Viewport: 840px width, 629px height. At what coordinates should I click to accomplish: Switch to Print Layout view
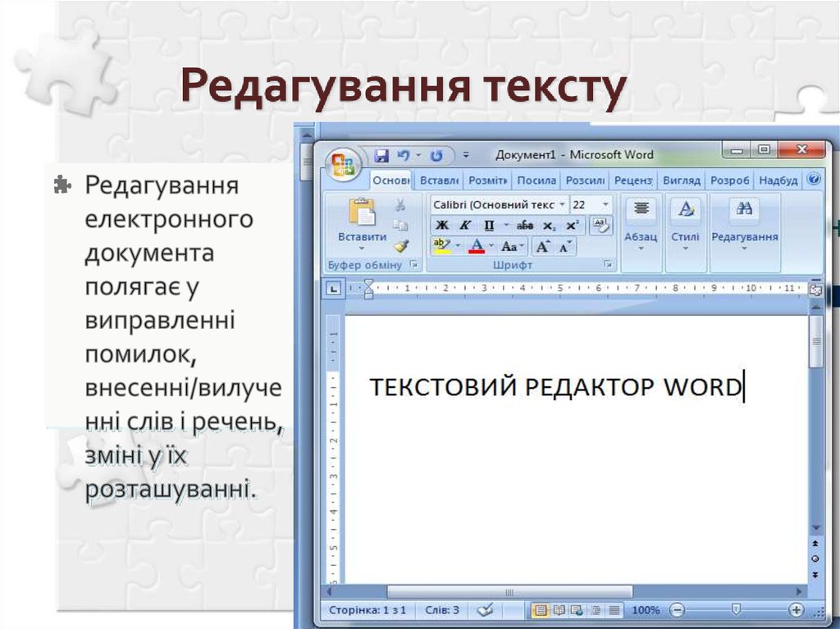(540, 610)
